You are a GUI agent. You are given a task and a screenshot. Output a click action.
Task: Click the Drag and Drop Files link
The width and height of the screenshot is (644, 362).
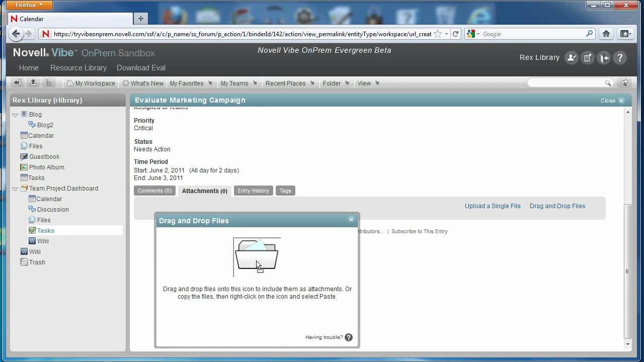557,206
